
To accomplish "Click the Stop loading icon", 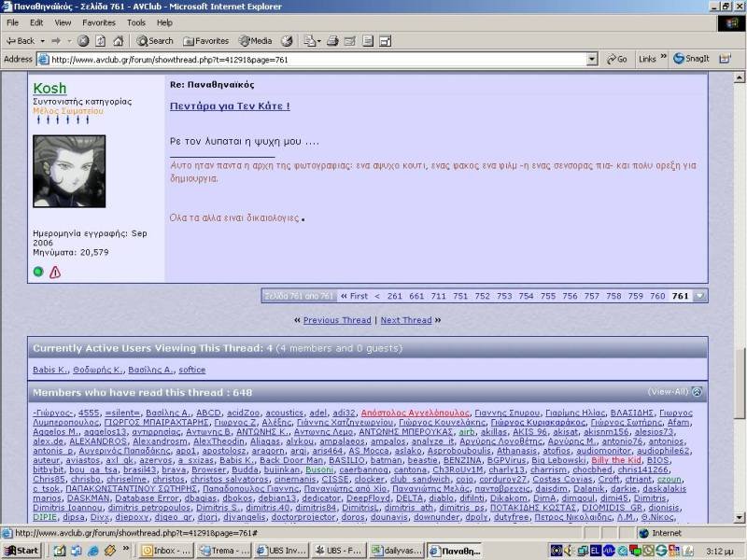I will tap(83, 41).
